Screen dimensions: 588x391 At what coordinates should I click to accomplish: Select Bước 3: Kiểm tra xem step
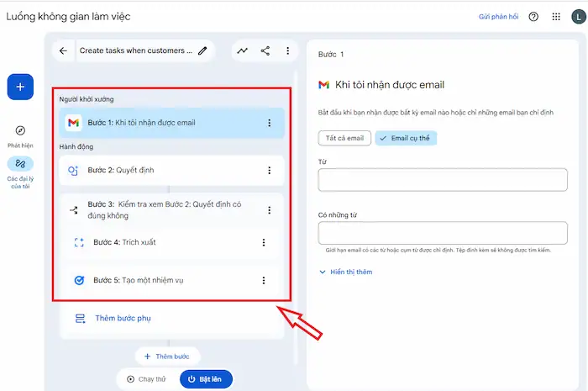[171, 210]
